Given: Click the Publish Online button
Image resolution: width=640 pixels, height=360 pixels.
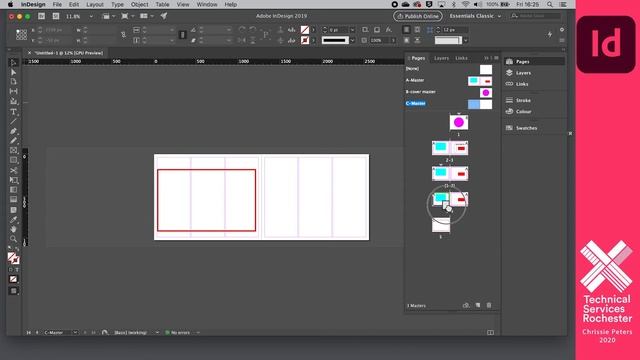Looking at the screenshot, I should pyautogui.click(x=418, y=16).
